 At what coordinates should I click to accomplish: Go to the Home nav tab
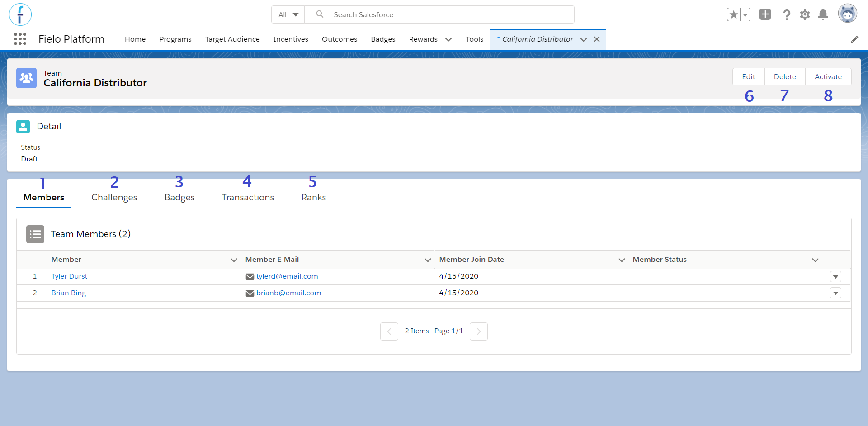click(x=135, y=39)
